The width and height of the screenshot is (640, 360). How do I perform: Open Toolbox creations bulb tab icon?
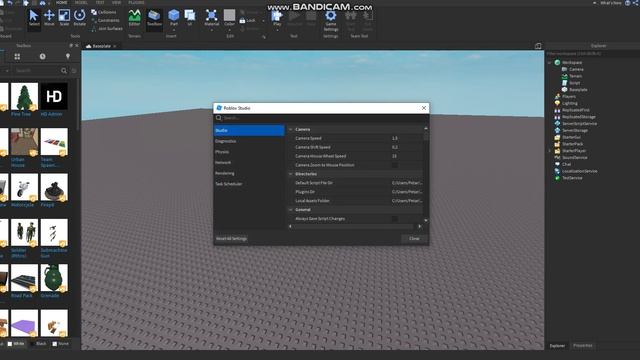(68, 57)
